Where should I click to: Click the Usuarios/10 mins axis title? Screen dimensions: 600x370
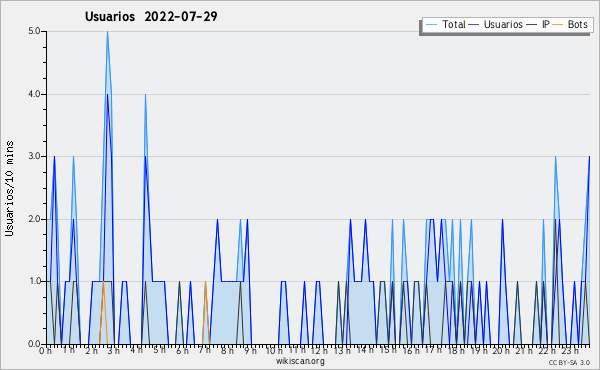(x=9, y=188)
